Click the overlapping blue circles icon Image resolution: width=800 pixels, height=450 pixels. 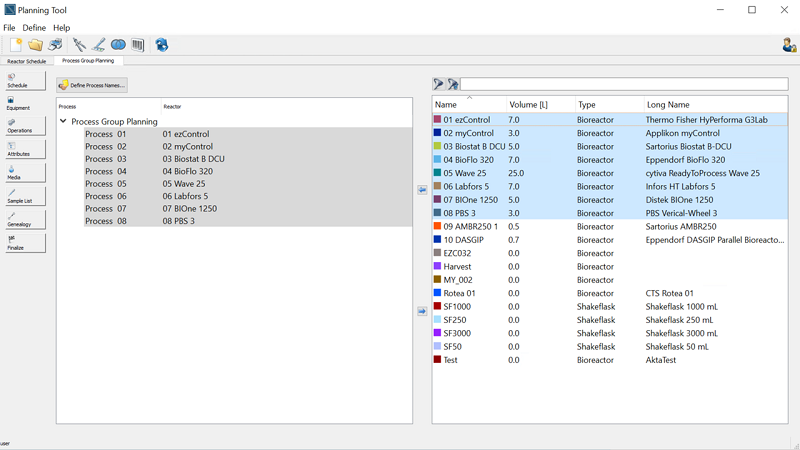[x=118, y=45]
